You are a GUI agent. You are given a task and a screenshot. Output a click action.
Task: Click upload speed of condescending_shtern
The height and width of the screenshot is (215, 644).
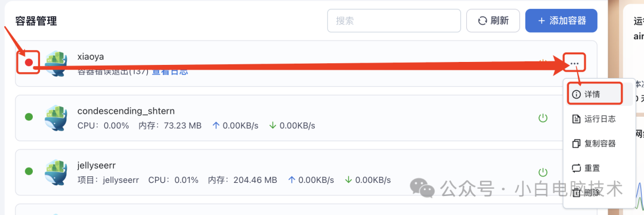(x=236, y=126)
